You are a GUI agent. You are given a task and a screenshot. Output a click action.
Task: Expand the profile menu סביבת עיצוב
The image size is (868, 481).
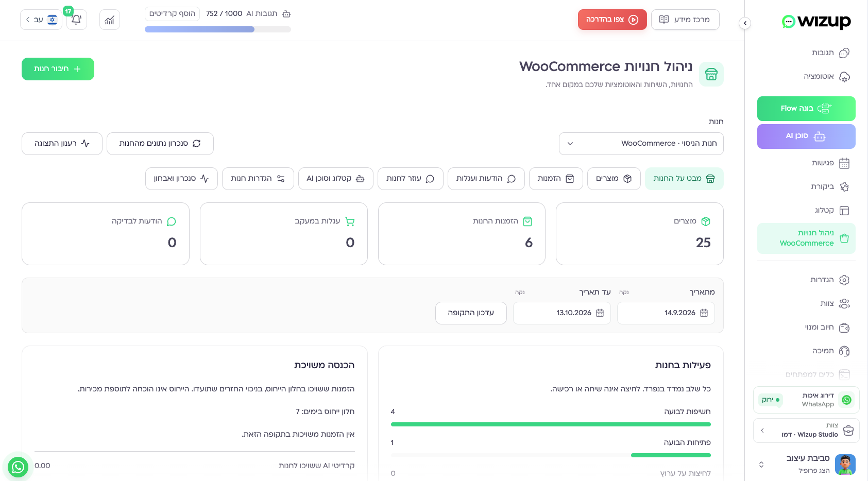point(806,465)
